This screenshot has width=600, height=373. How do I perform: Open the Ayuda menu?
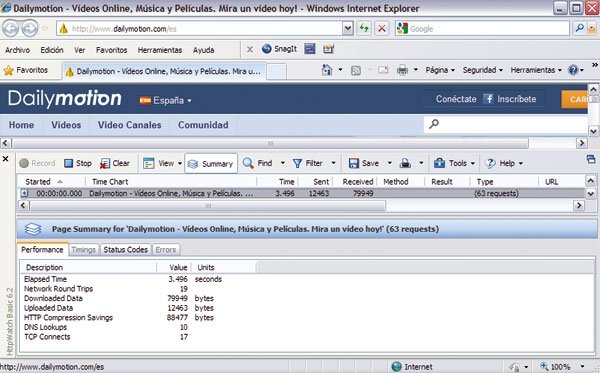coord(203,50)
